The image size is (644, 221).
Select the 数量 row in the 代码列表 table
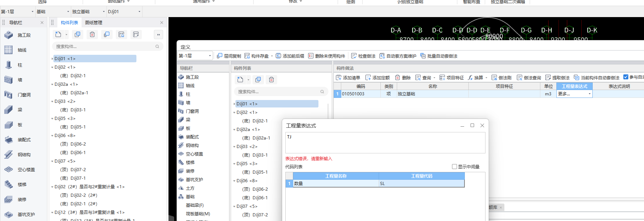click(375, 184)
